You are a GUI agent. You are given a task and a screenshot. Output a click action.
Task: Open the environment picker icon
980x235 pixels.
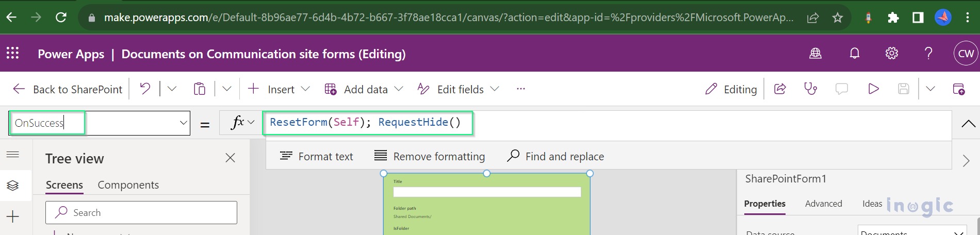815,53
